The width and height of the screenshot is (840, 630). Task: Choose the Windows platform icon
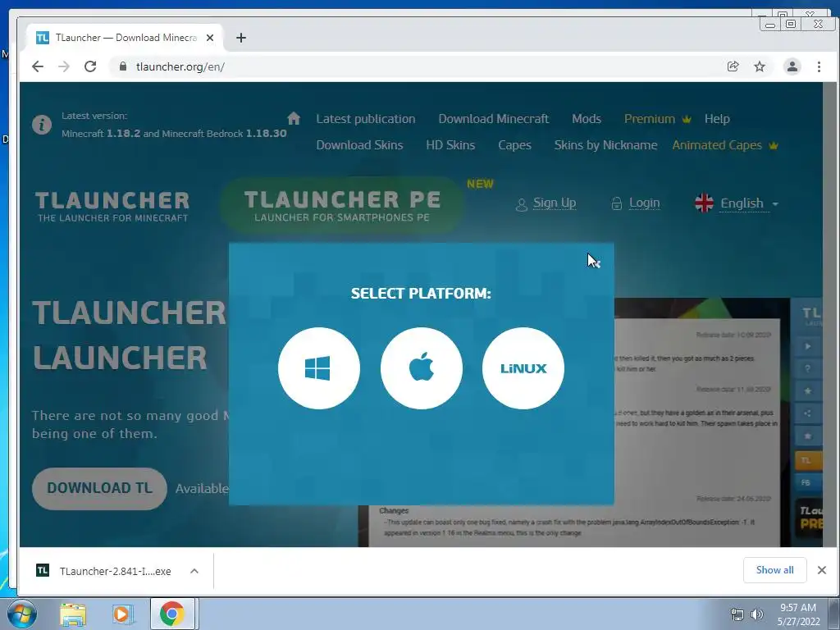tap(319, 368)
